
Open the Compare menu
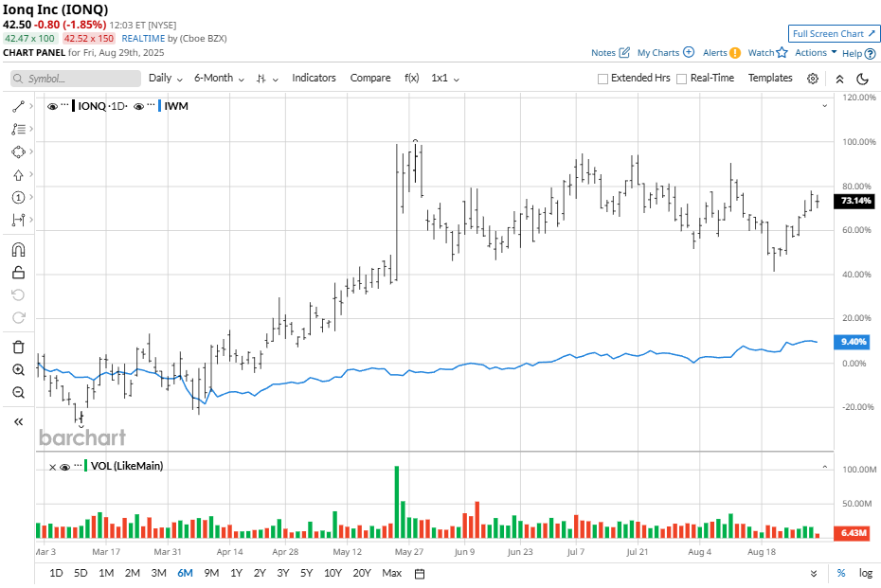(x=370, y=78)
